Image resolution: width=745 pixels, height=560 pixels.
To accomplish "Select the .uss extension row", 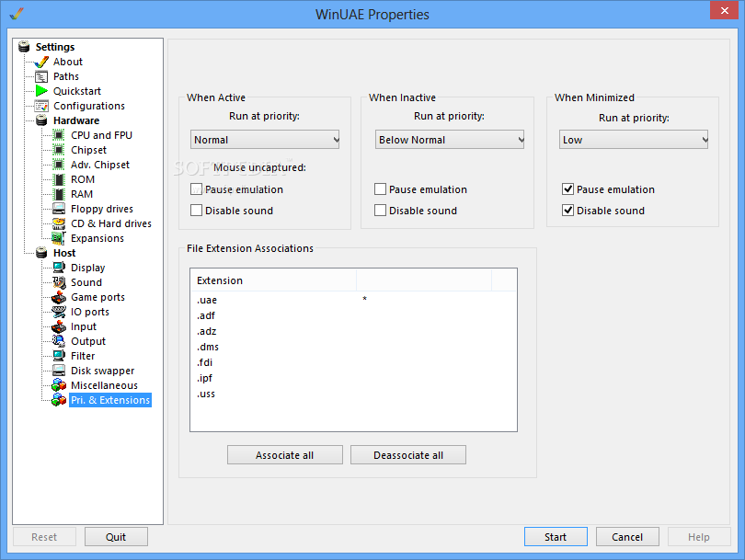I will [x=353, y=394].
